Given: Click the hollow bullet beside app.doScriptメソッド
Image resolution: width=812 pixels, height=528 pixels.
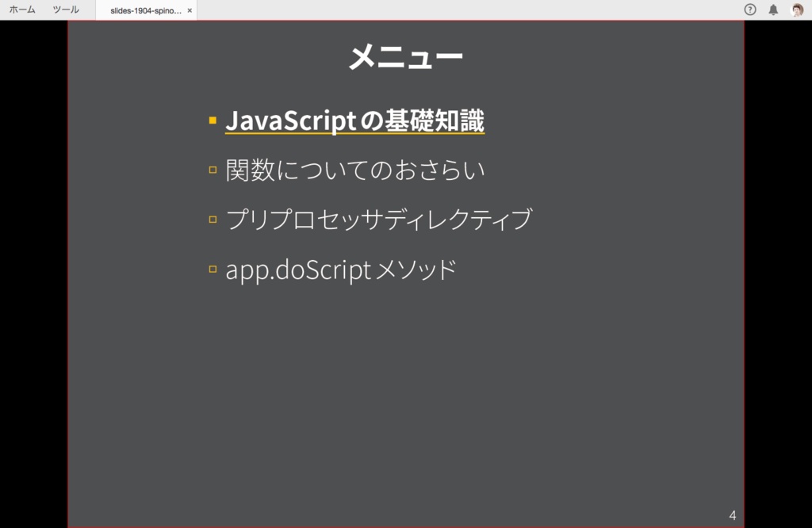Looking at the screenshot, I should pyautogui.click(x=211, y=267).
